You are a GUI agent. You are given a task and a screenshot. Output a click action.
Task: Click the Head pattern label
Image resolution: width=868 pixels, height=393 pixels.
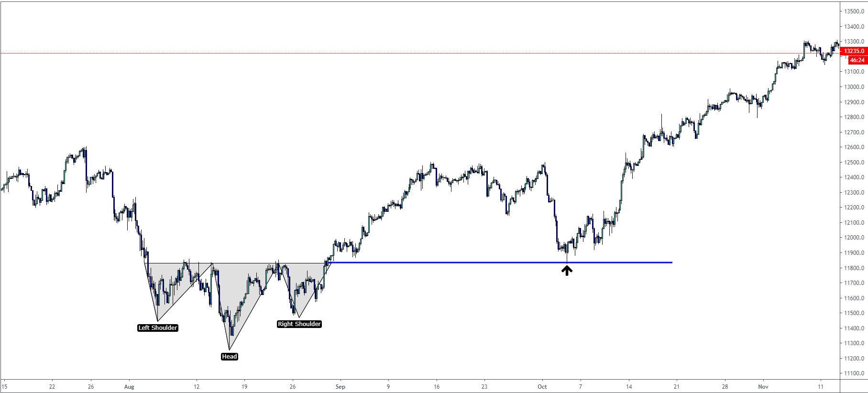(230, 356)
